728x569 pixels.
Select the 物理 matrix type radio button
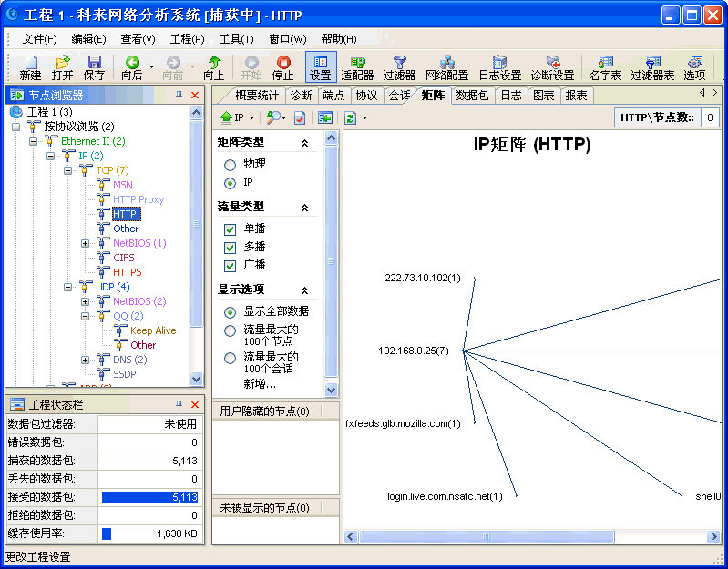230,164
